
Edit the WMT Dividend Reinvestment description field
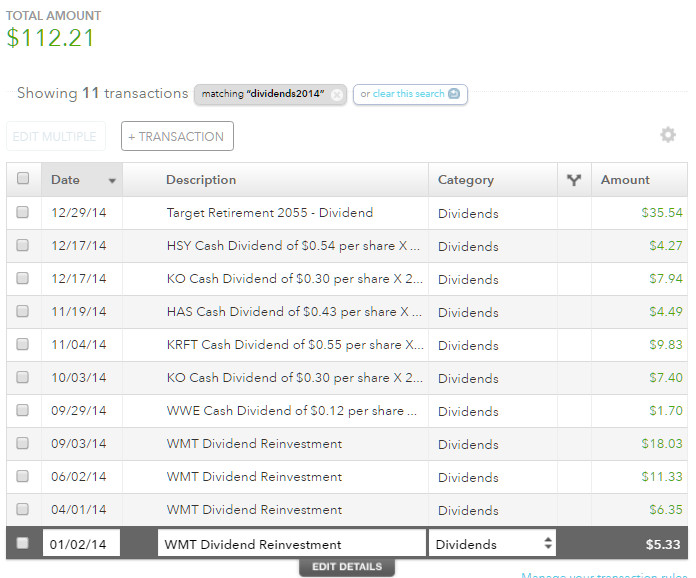pos(291,544)
